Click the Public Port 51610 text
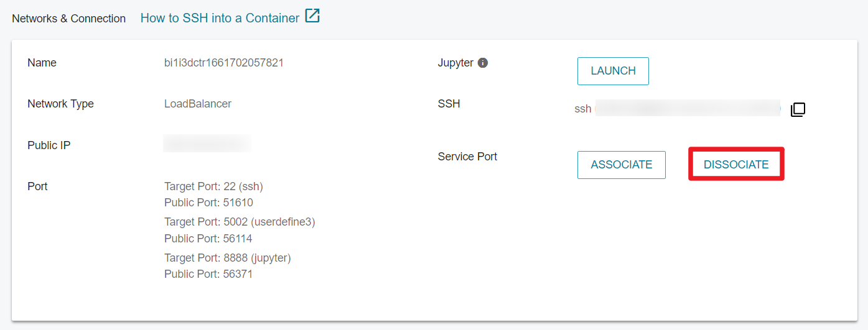 point(208,203)
